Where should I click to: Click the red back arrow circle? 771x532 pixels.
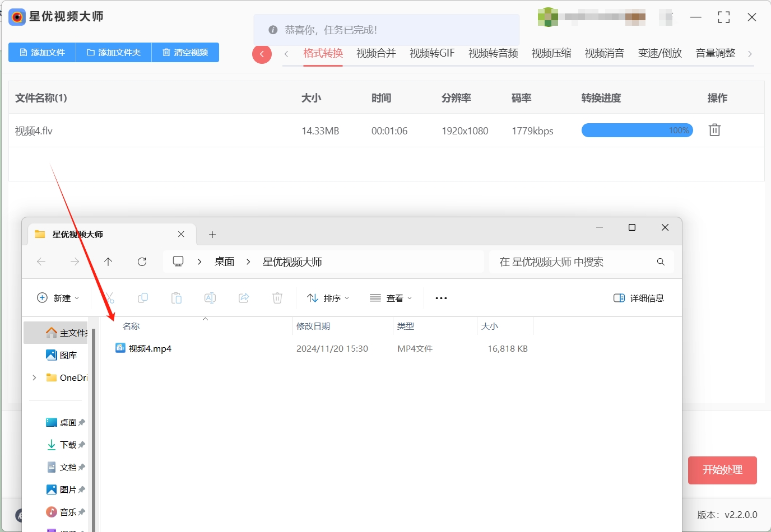[x=262, y=54]
